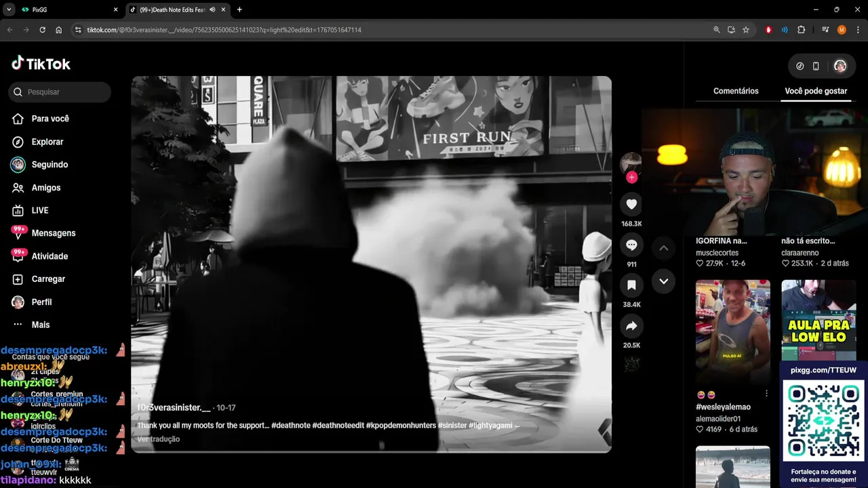Open the Extensions puzzle icon

coord(802,30)
